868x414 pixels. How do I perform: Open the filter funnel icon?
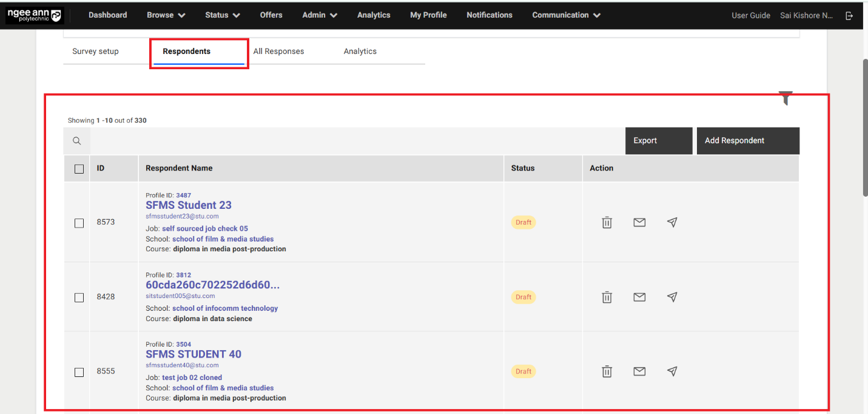click(786, 98)
